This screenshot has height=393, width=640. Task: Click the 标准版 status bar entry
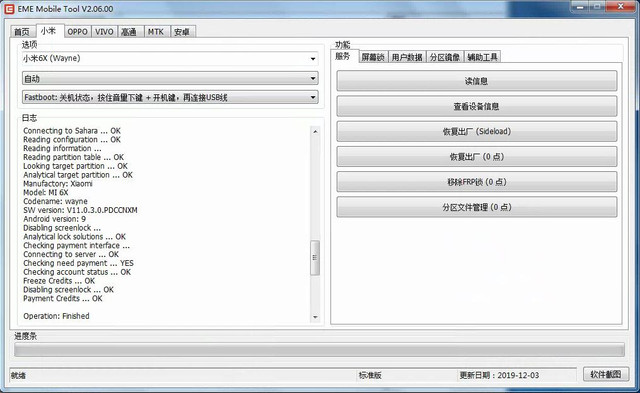click(370, 375)
